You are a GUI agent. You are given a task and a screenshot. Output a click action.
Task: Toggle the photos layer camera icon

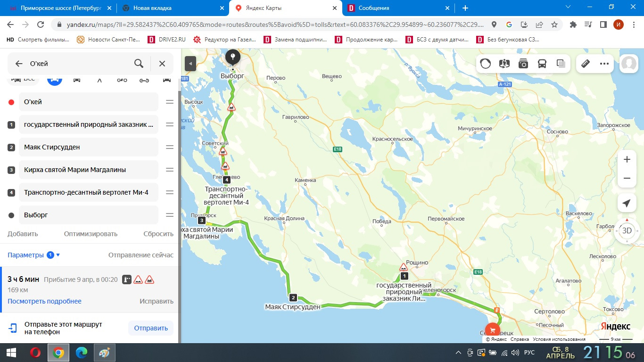[x=523, y=64]
